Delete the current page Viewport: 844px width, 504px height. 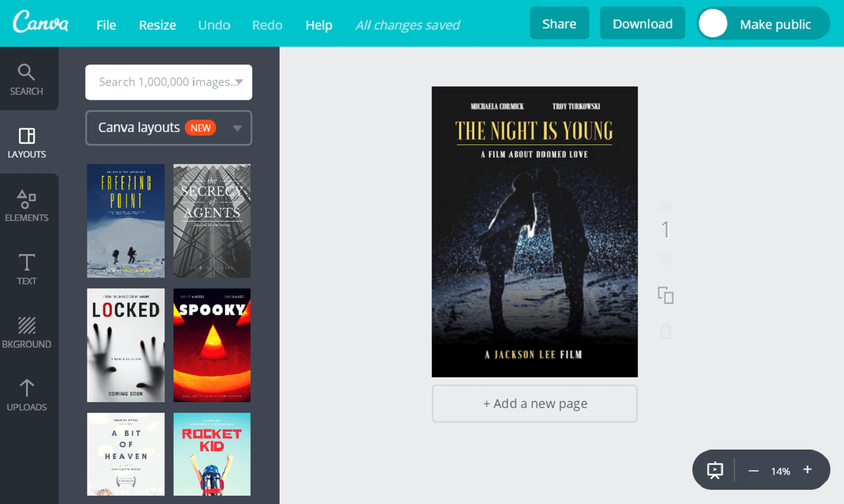click(x=666, y=332)
